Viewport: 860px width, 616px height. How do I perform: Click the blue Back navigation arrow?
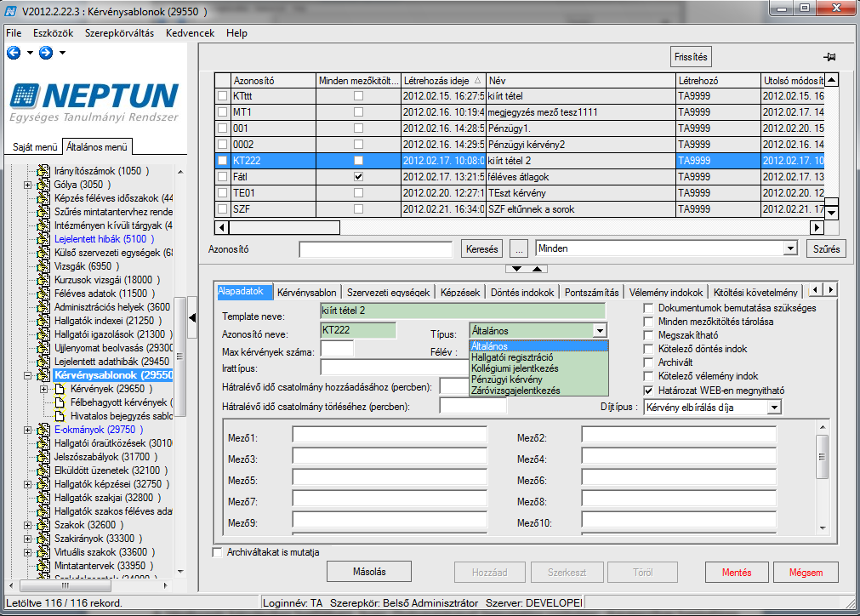(14, 53)
